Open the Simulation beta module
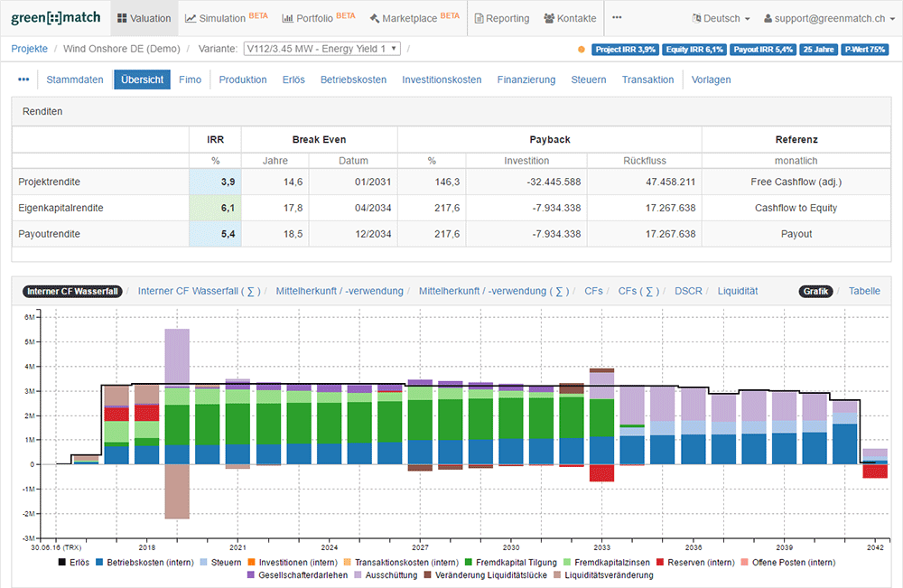This screenshot has width=903, height=588. (226, 18)
